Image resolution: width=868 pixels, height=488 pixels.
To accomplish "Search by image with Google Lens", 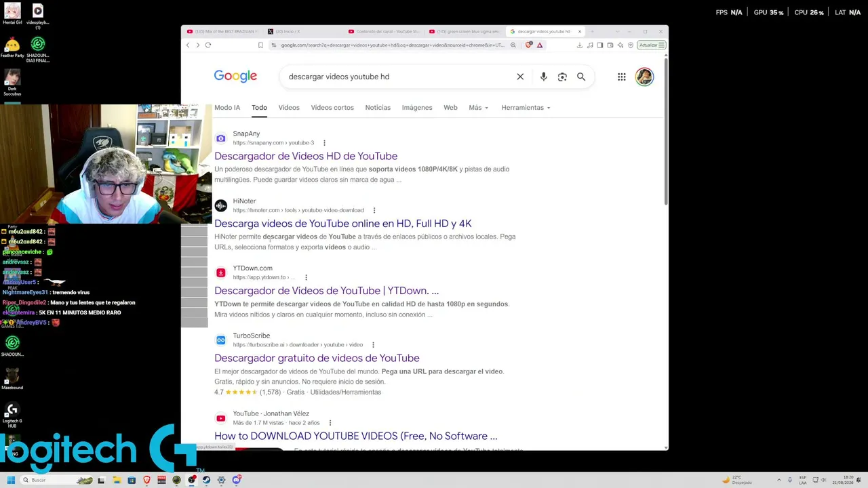I will [x=562, y=77].
